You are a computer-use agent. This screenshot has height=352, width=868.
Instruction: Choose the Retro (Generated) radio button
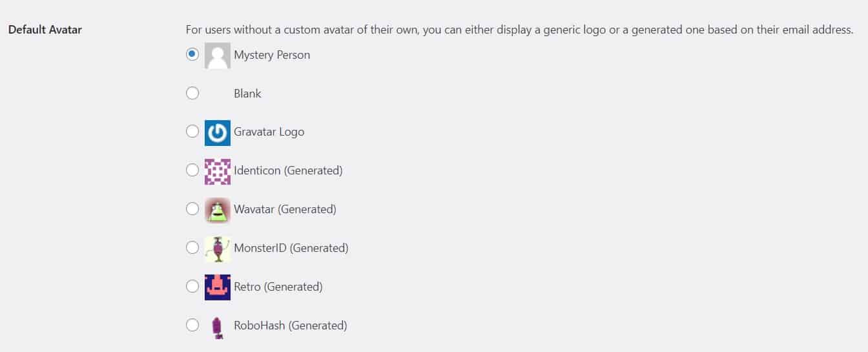192,287
